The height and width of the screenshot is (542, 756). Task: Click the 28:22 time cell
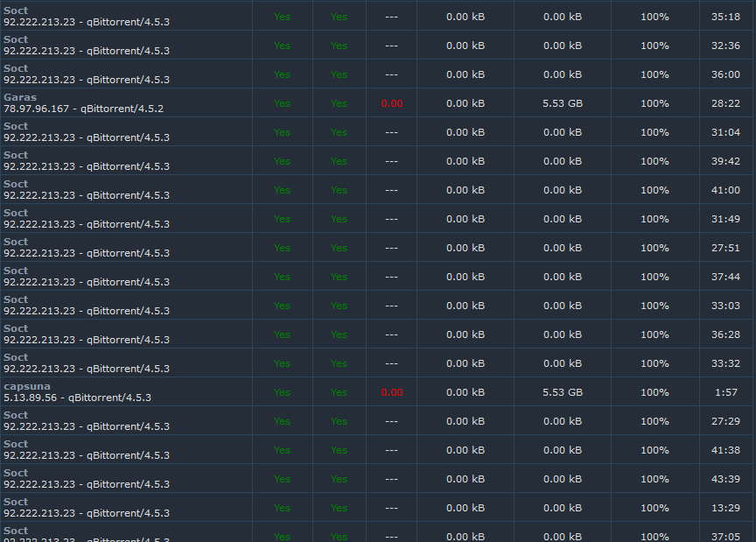pos(725,103)
